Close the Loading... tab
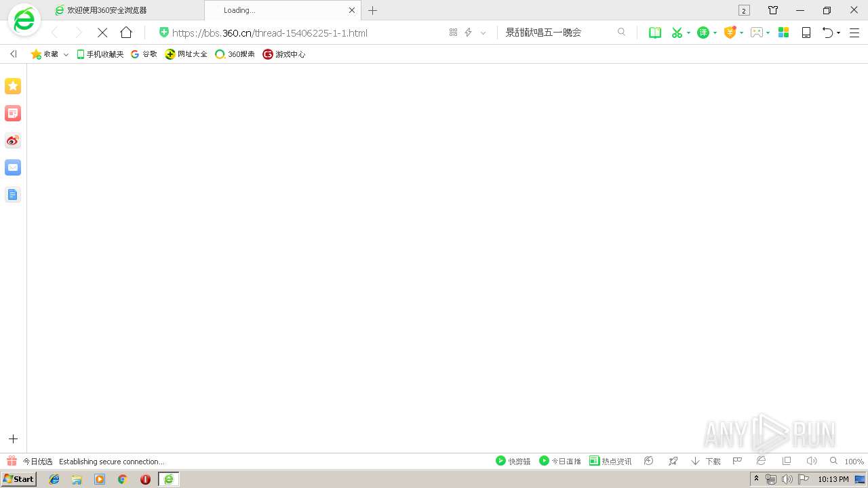 [x=351, y=10]
